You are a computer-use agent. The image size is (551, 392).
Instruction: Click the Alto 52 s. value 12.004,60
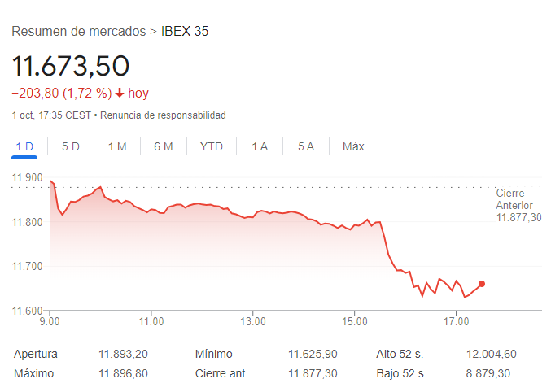[x=492, y=354]
